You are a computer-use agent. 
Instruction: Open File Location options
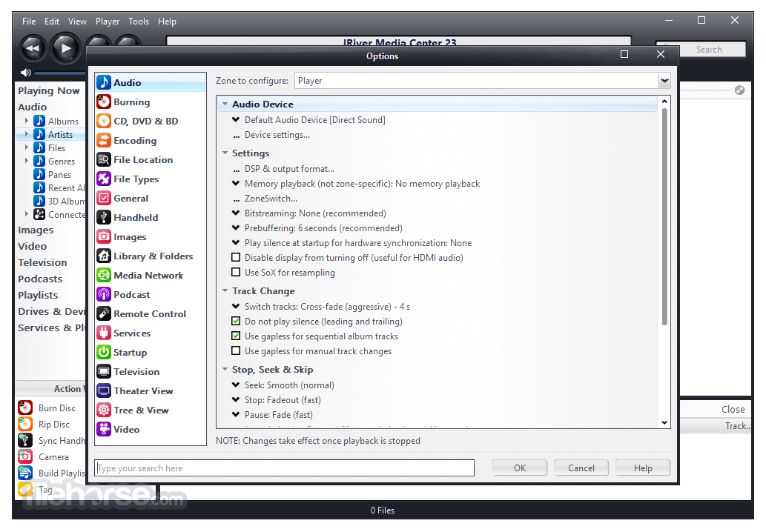135,159
